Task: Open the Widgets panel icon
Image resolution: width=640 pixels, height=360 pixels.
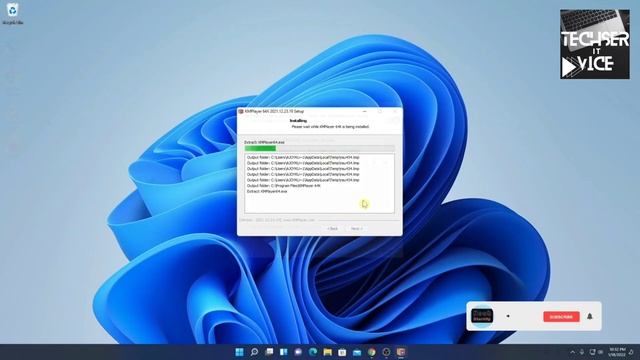Action: click(x=284, y=352)
